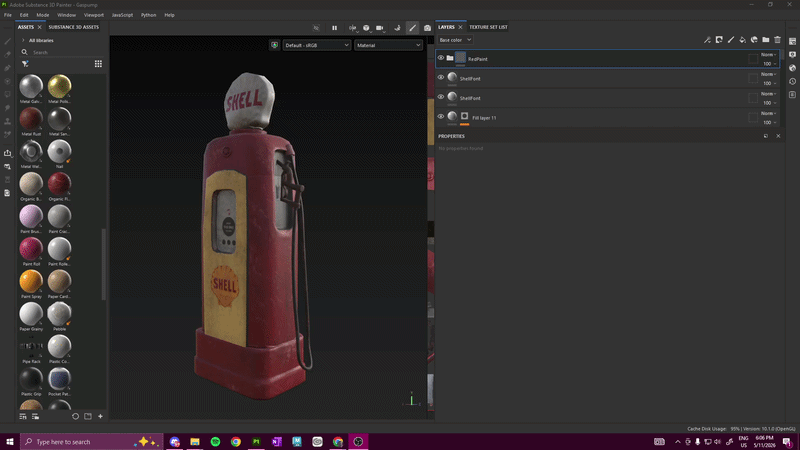Open the Mode menu
The image size is (800, 450).
[43, 15]
